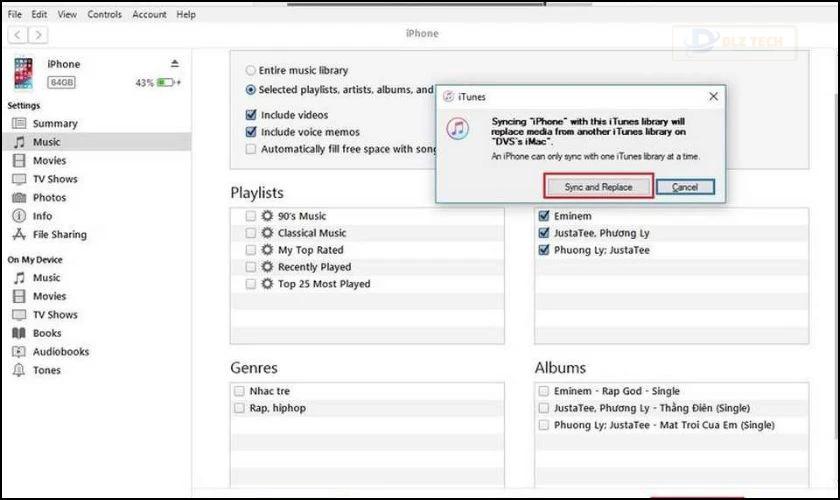Viewport: 840px width, 500px height.
Task: Check Automatically fill free space checkbox
Action: tap(251, 149)
